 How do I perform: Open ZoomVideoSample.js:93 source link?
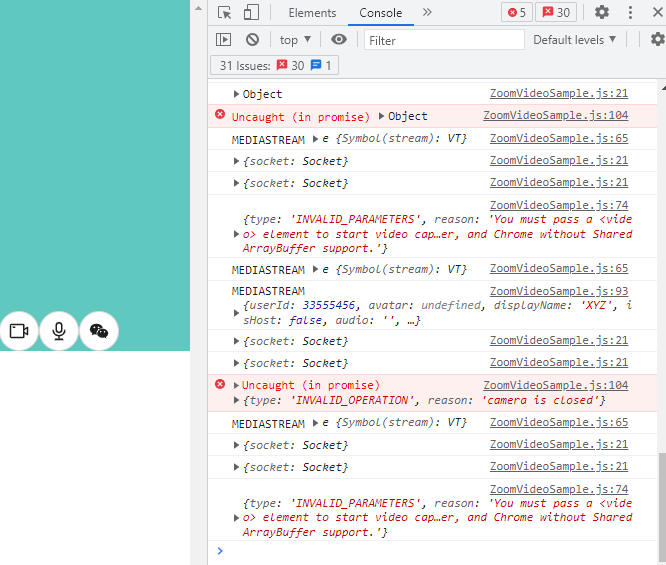click(559, 291)
